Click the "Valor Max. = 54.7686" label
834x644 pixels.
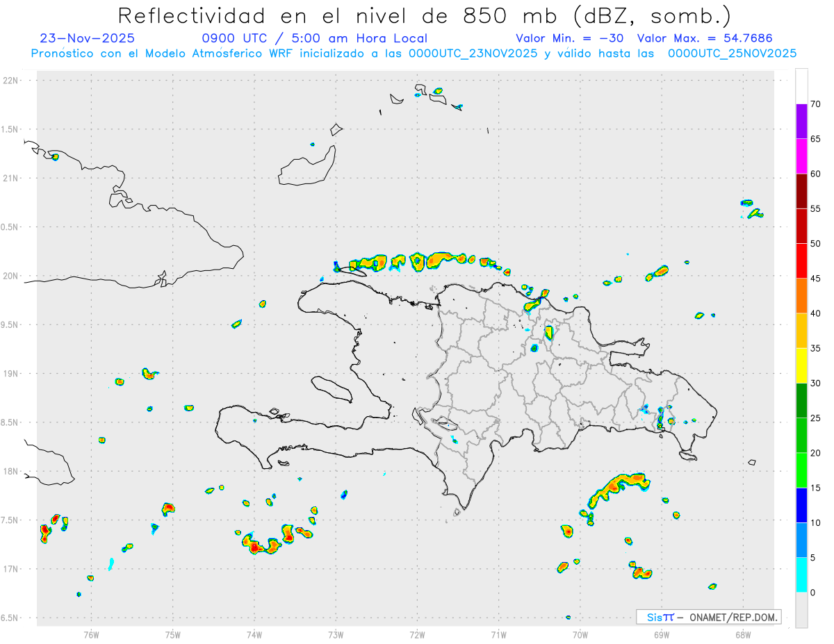tap(705, 38)
